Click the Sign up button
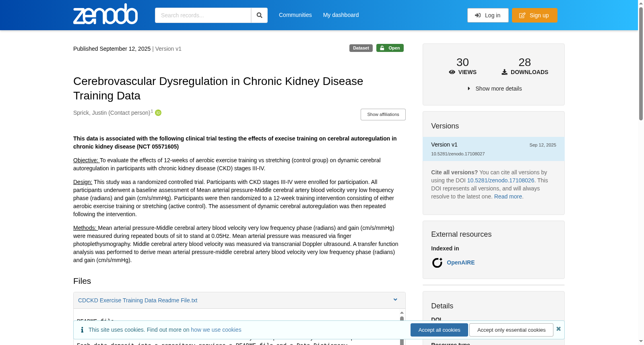Image resolution: width=644 pixels, height=345 pixels. pyautogui.click(x=535, y=15)
